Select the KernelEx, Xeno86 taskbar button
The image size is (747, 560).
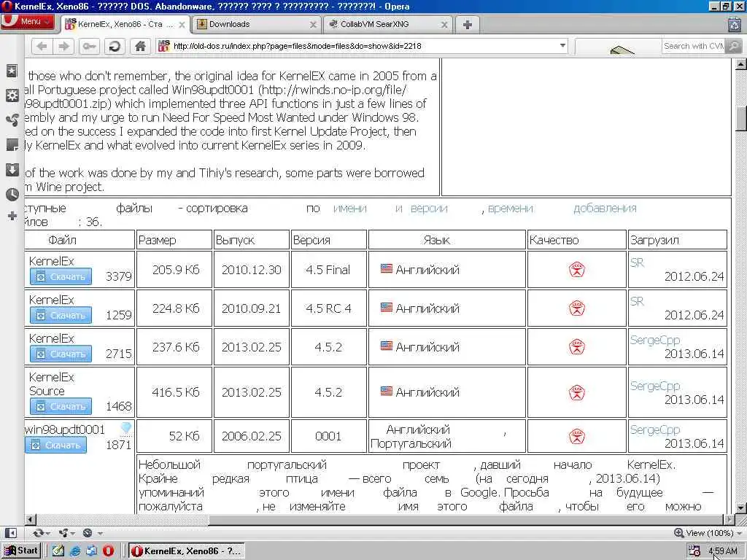[187, 551]
